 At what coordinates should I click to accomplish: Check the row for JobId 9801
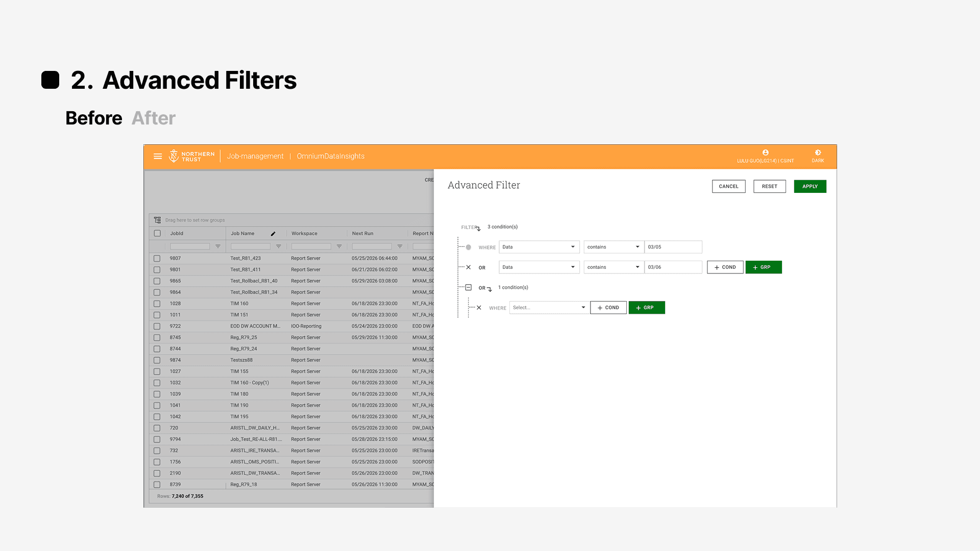click(x=157, y=269)
